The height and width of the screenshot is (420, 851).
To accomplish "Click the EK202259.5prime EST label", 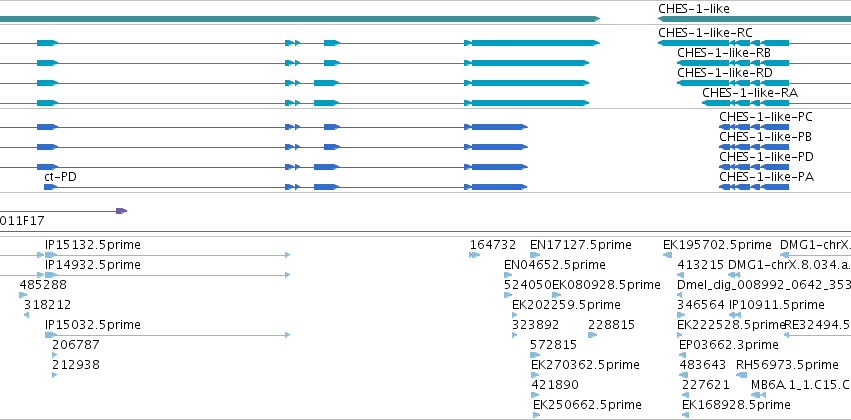I will [566, 305].
